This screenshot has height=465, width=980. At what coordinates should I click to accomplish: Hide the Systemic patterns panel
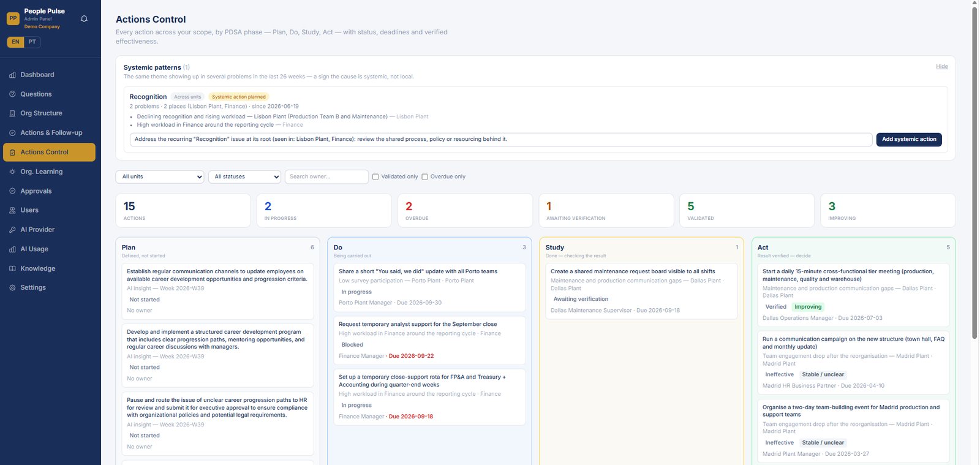click(941, 66)
